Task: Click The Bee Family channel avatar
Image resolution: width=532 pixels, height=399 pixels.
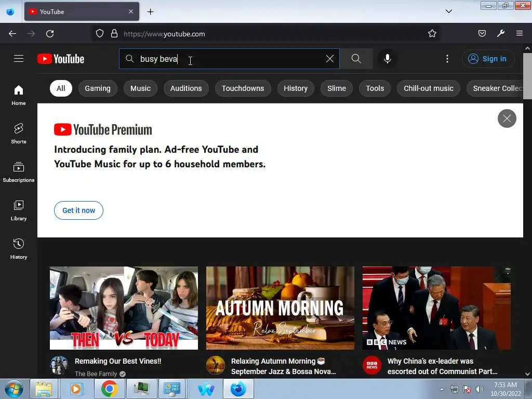Action: pyautogui.click(x=59, y=365)
